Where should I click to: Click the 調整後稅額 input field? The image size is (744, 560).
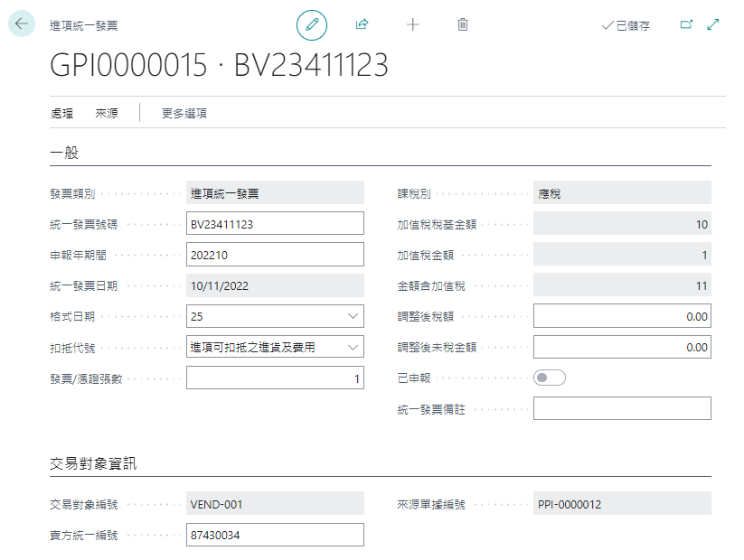click(x=622, y=316)
